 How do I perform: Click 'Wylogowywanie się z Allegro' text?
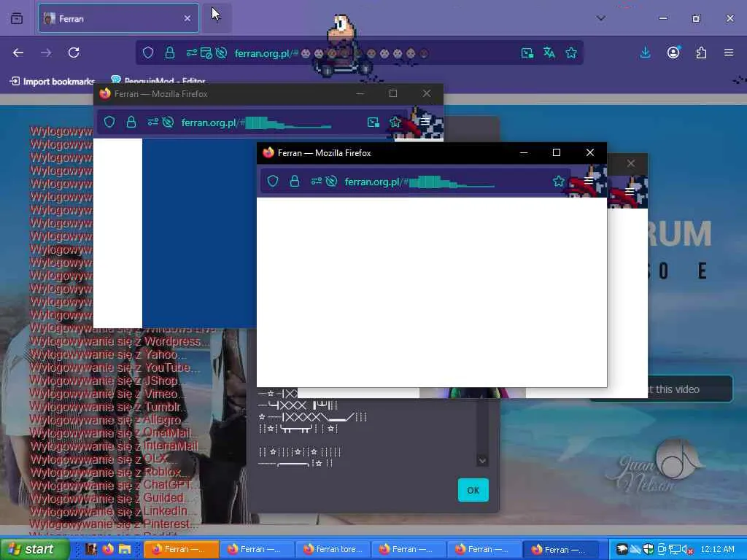[x=109, y=420]
